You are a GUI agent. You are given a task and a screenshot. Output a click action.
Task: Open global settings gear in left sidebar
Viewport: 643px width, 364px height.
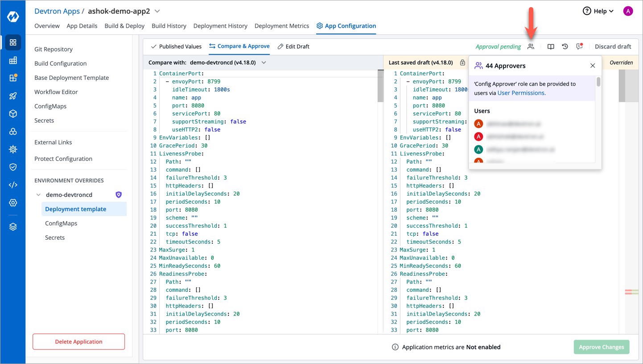tap(13, 203)
